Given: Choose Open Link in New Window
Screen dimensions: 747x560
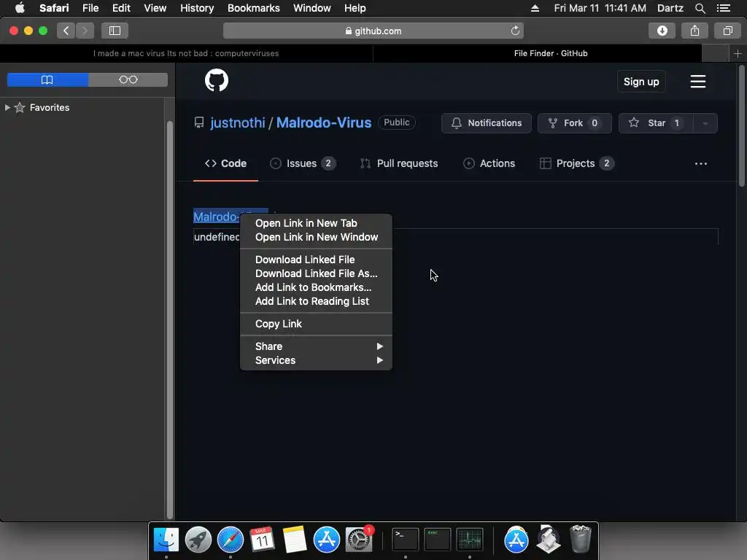Looking at the screenshot, I should [316, 237].
